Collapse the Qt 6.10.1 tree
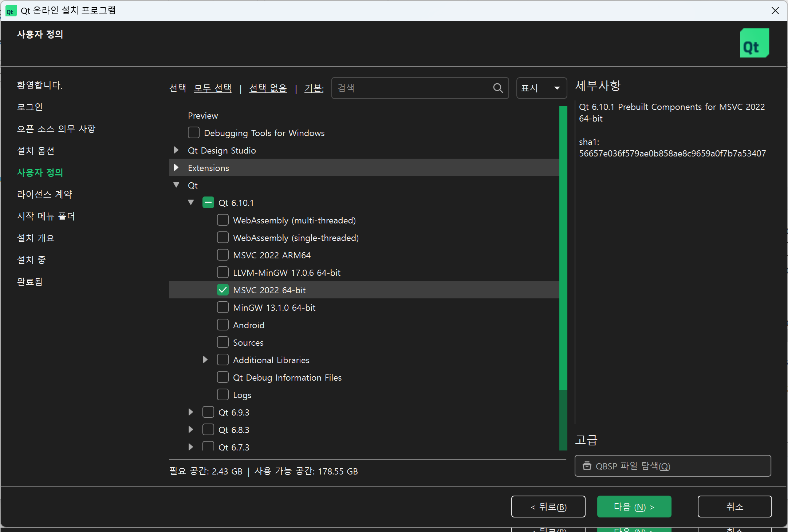Viewport: 788px width, 532px height. pyautogui.click(x=191, y=202)
